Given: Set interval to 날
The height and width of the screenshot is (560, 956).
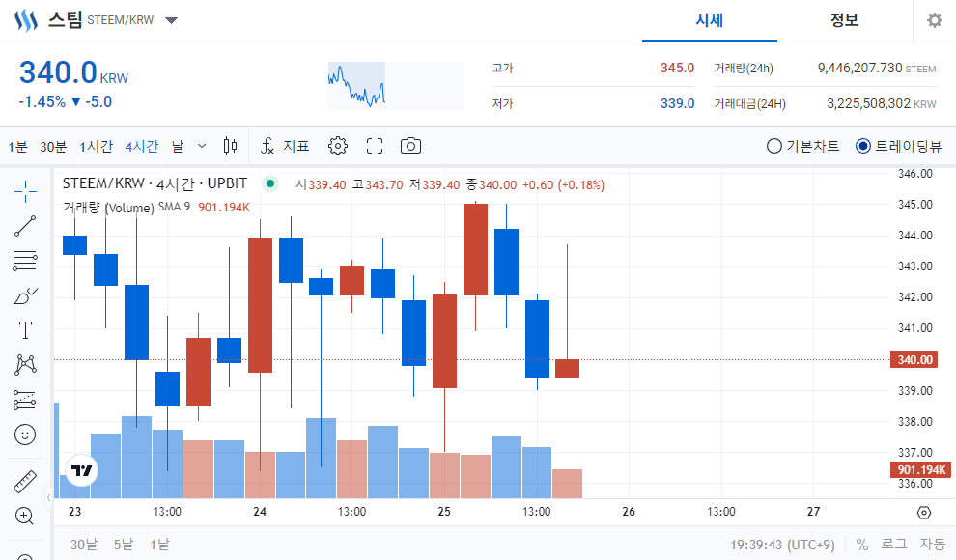Looking at the screenshot, I should coord(178,146).
